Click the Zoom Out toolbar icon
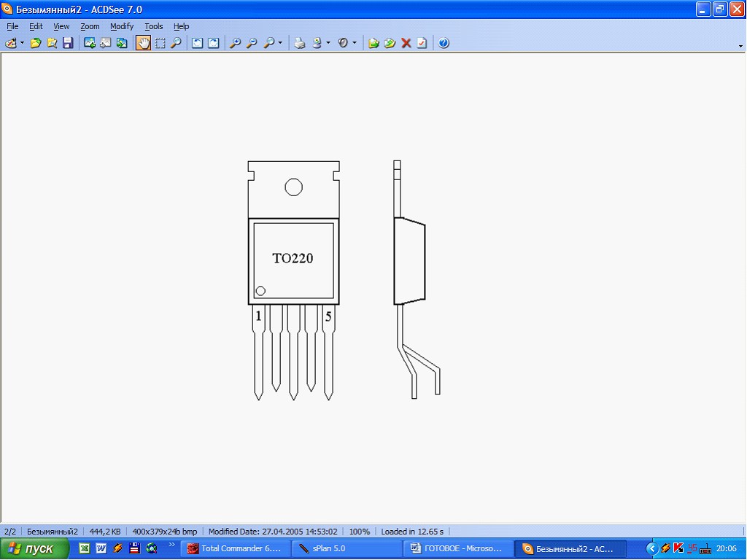Viewport: 747px width, 560px height. (x=252, y=43)
